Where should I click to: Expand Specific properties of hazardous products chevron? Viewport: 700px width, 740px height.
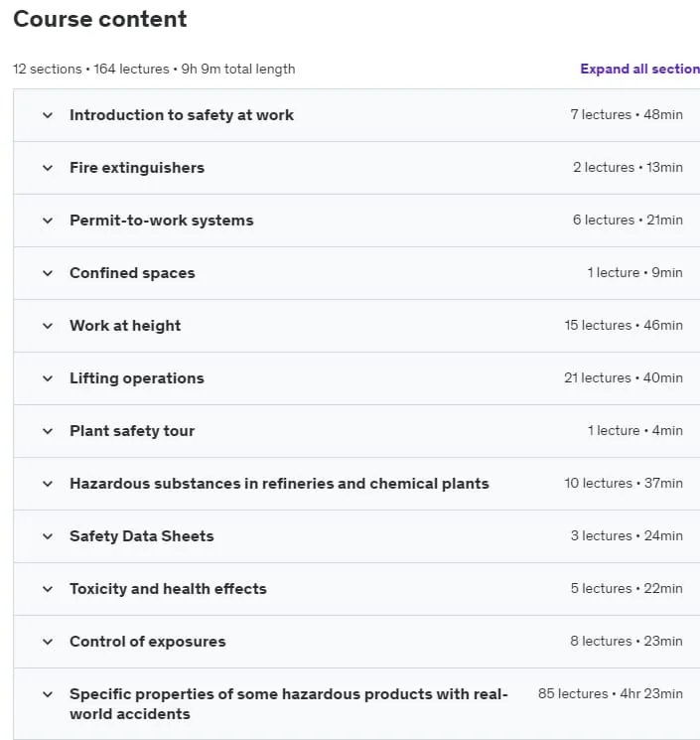(x=48, y=694)
